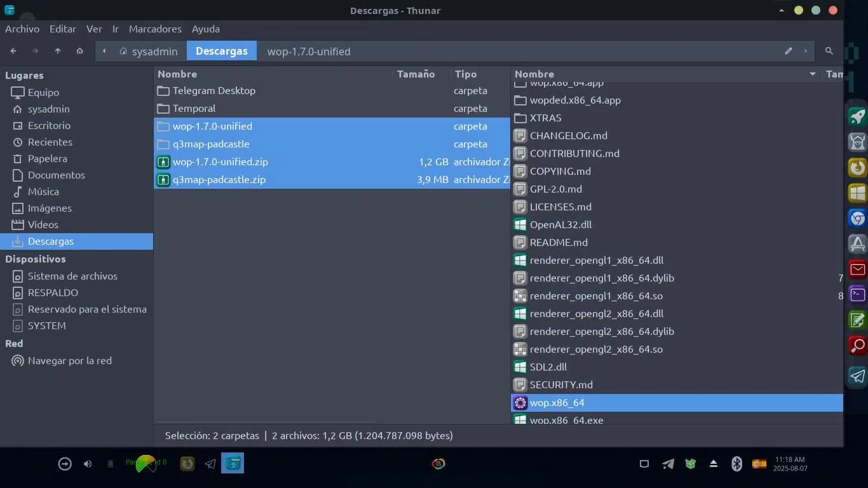Image resolution: width=868 pixels, height=488 pixels.
Task: Toggle the Spanish keyboard layout flag
Action: point(759,464)
